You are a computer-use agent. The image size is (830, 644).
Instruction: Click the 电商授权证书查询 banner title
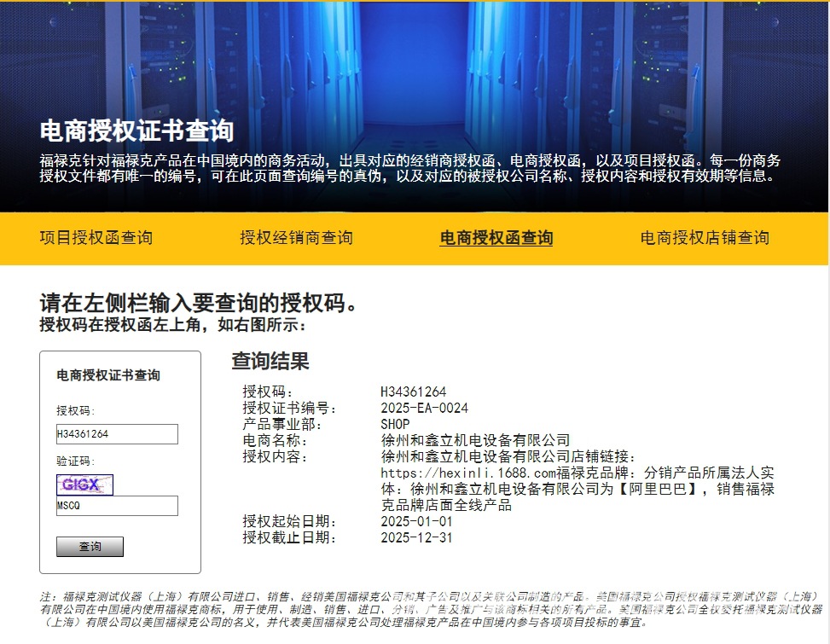[136, 131]
